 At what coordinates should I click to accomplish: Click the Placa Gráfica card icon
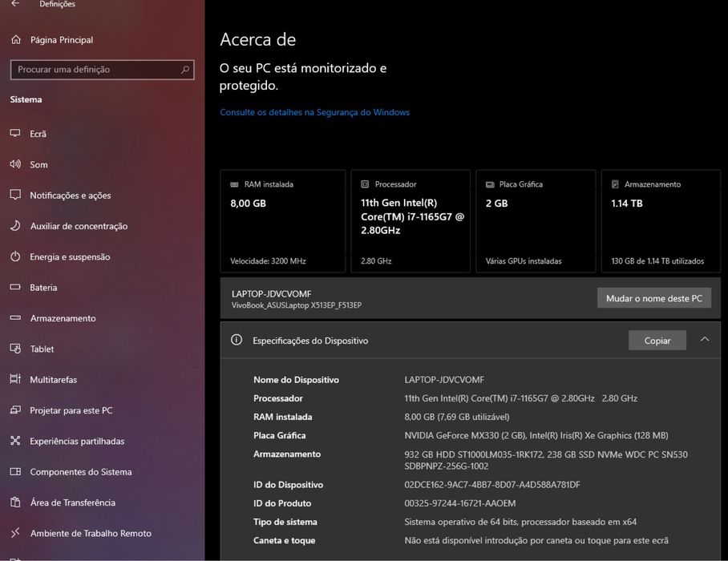pos(490,184)
